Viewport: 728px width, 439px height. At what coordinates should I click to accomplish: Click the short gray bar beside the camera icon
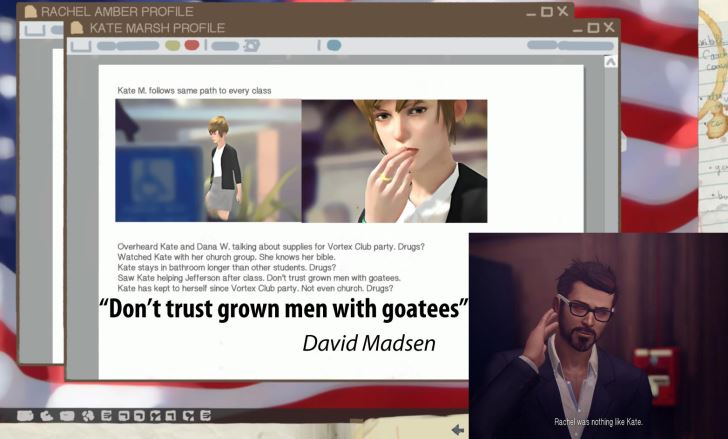tap(225, 45)
